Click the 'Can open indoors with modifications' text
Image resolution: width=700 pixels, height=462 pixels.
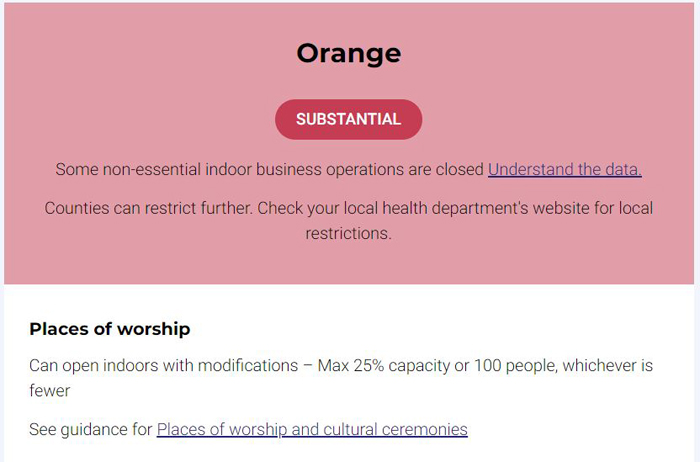coord(163,366)
